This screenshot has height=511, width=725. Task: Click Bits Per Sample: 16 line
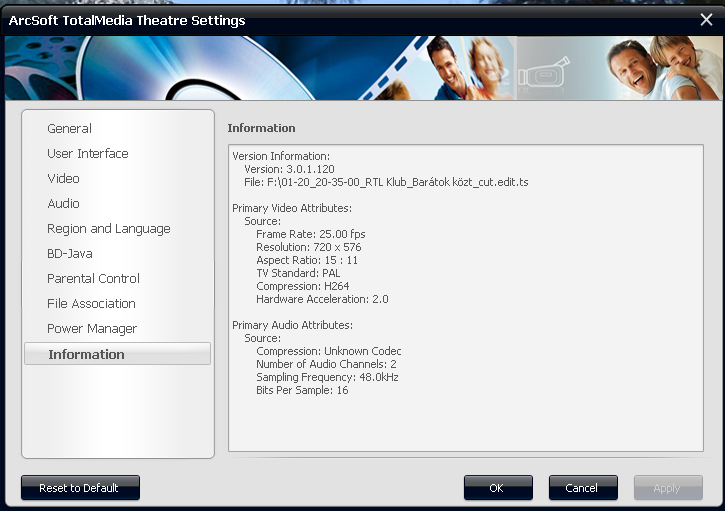pos(302,390)
